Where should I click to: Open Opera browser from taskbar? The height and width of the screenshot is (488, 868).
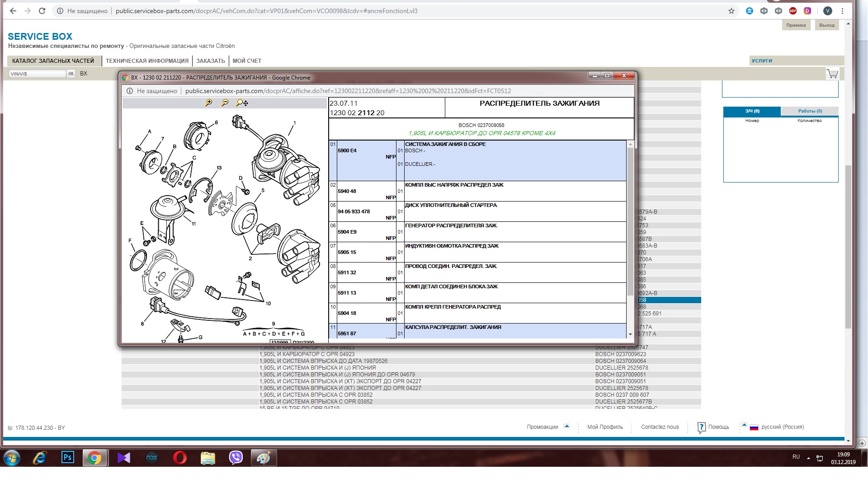point(179,458)
